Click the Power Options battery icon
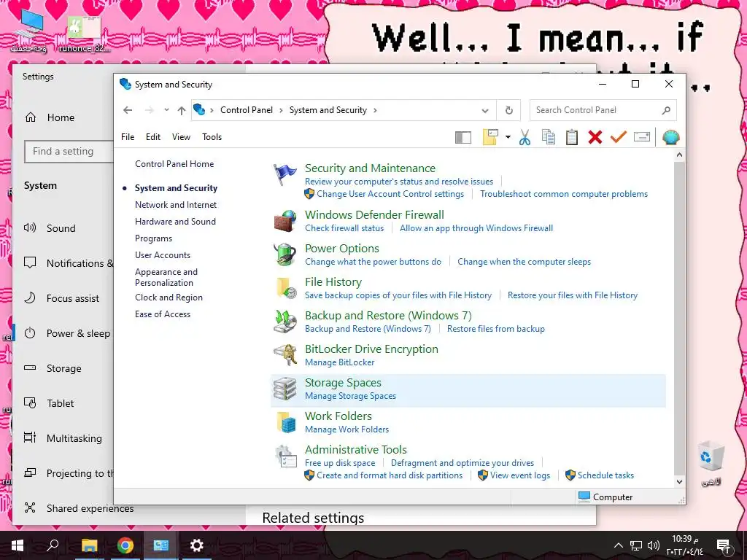This screenshot has width=747, height=560. coord(285,254)
